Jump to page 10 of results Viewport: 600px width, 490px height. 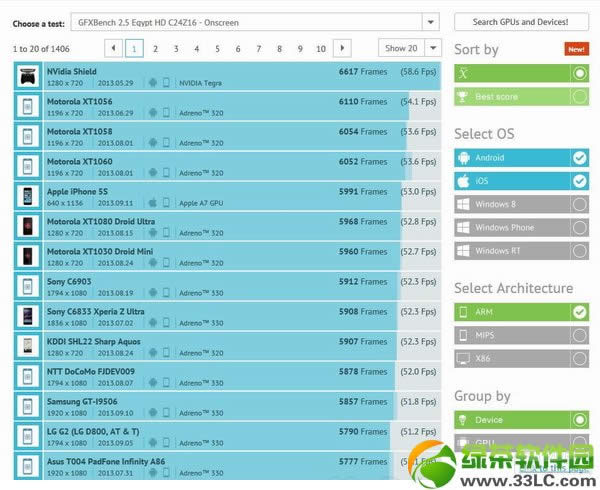[x=320, y=48]
